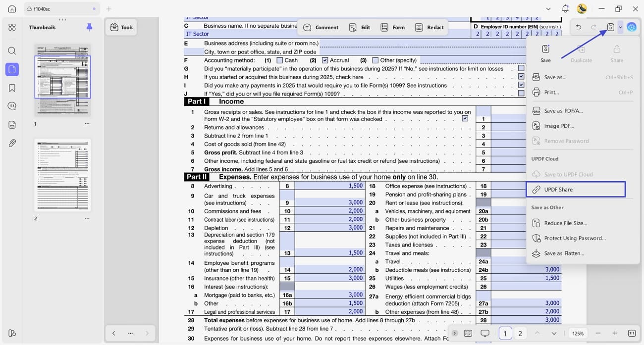Open the apps grid sidebar icon
Screen dimensions: 644x345
[12, 27]
